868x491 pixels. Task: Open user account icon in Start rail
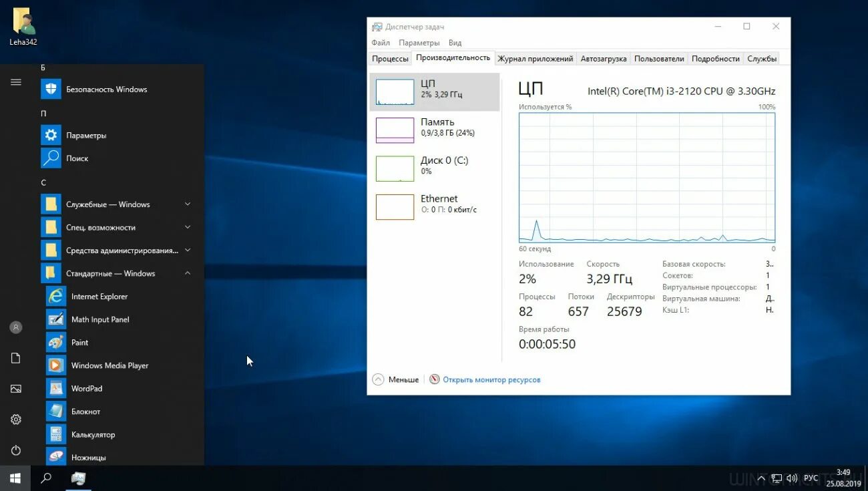(16, 327)
